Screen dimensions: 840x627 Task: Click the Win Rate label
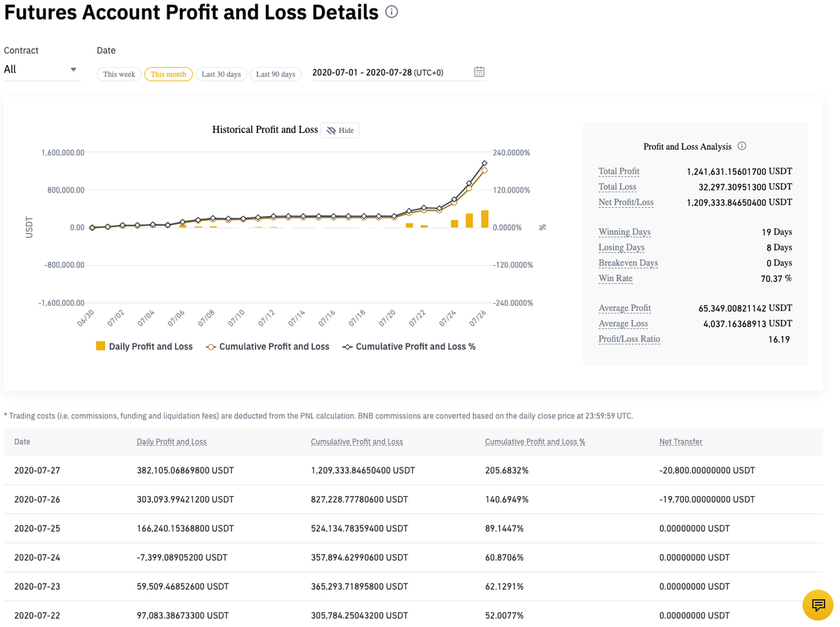pyautogui.click(x=615, y=279)
